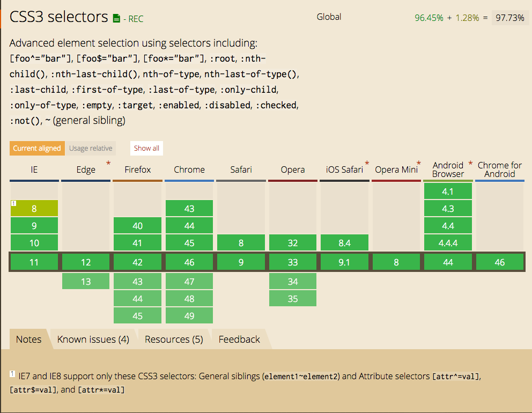Click the Android Browser column header
The image size is (532, 413).
coord(448,169)
